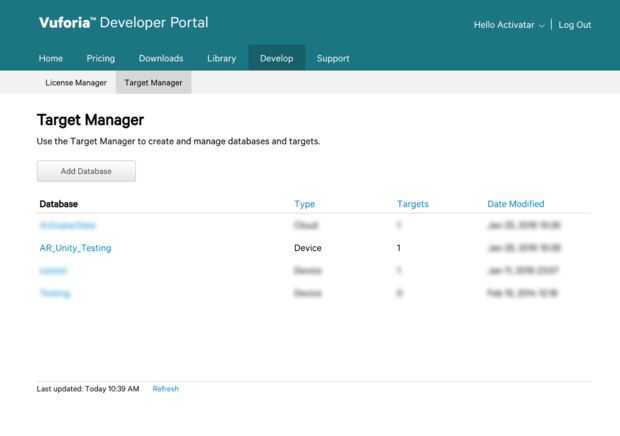The height and width of the screenshot is (436, 620).
Task: Click the Add Database button
Action: (x=86, y=171)
